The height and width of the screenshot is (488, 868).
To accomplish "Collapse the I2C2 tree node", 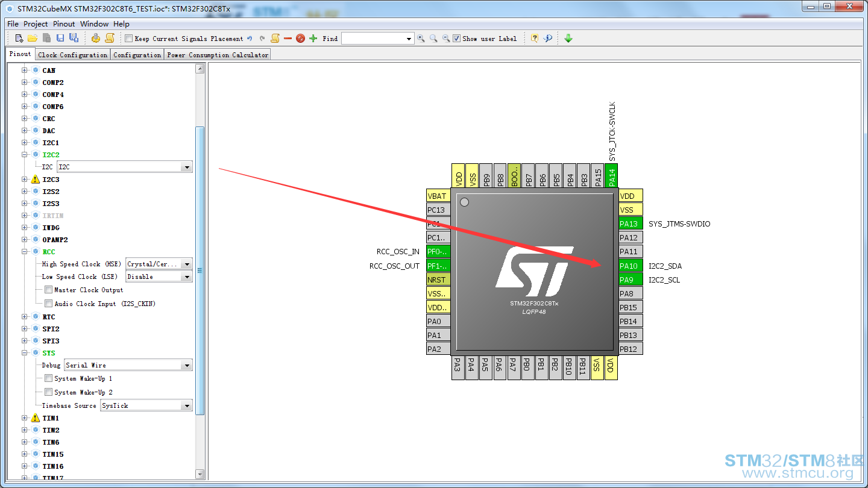I will click(25, 155).
